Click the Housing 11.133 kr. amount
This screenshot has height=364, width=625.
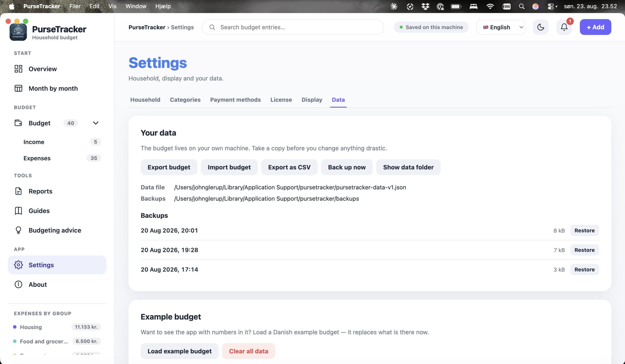86,327
